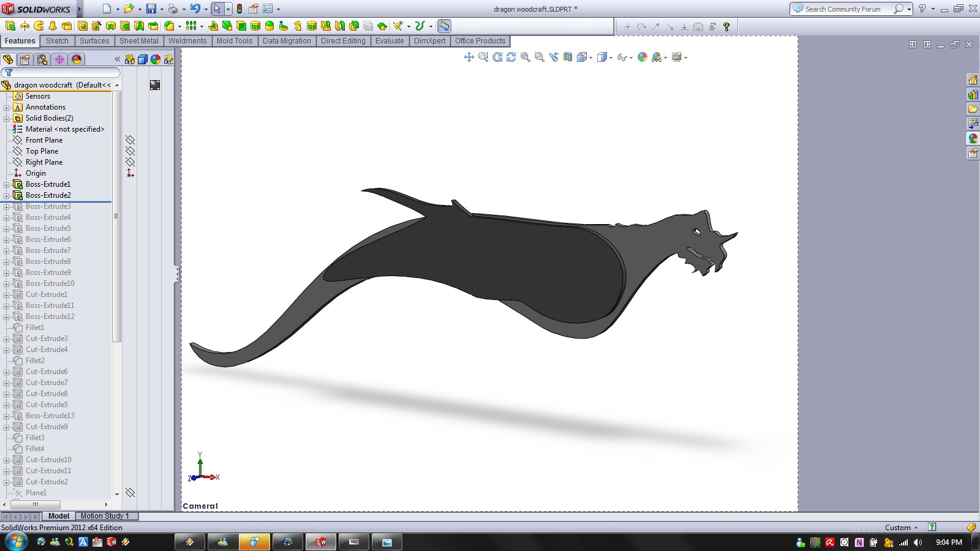This screenshot has height=551, width=980.
Task: Expand the Solid Bodies(2) folder
Action: click(6, 118)
